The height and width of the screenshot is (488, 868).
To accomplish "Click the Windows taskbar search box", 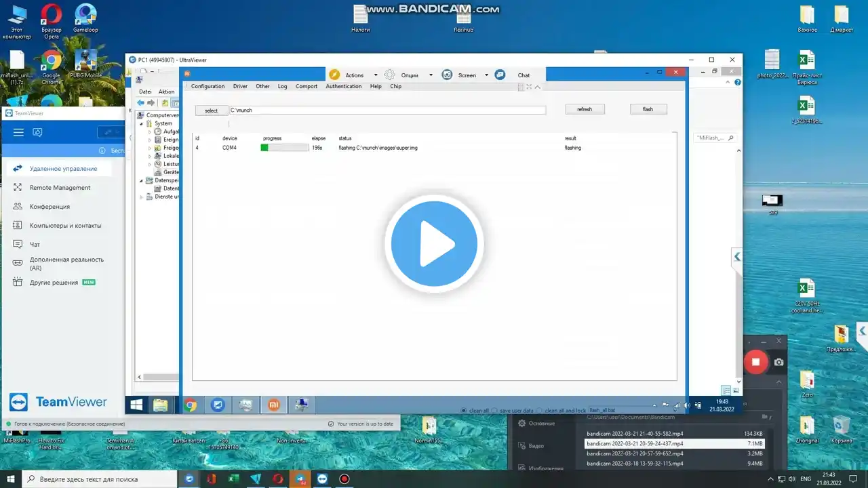I will point(100,479).
